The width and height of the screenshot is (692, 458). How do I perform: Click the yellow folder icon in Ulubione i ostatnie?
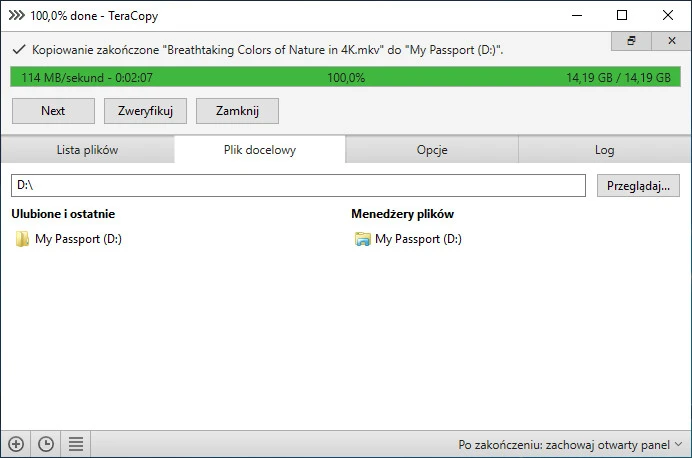pyautogui.click(x=22, y=239)
